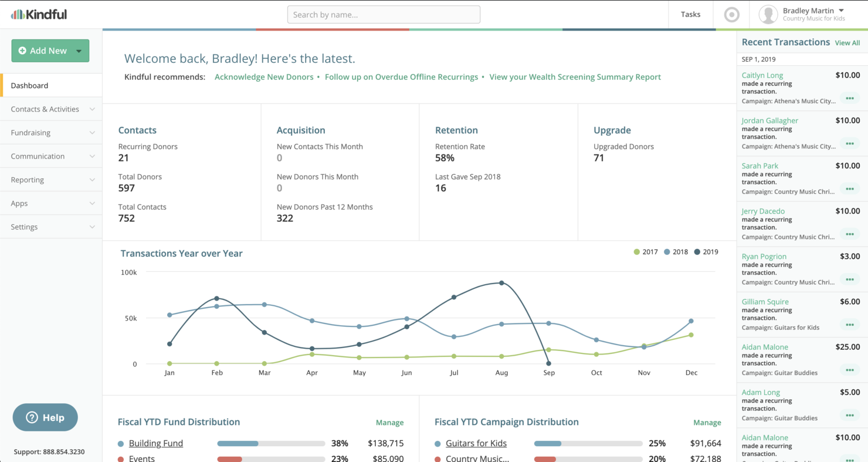The image size is (868, 462).
Task: Open Sarah Park contact link
Action: point(759,166)
